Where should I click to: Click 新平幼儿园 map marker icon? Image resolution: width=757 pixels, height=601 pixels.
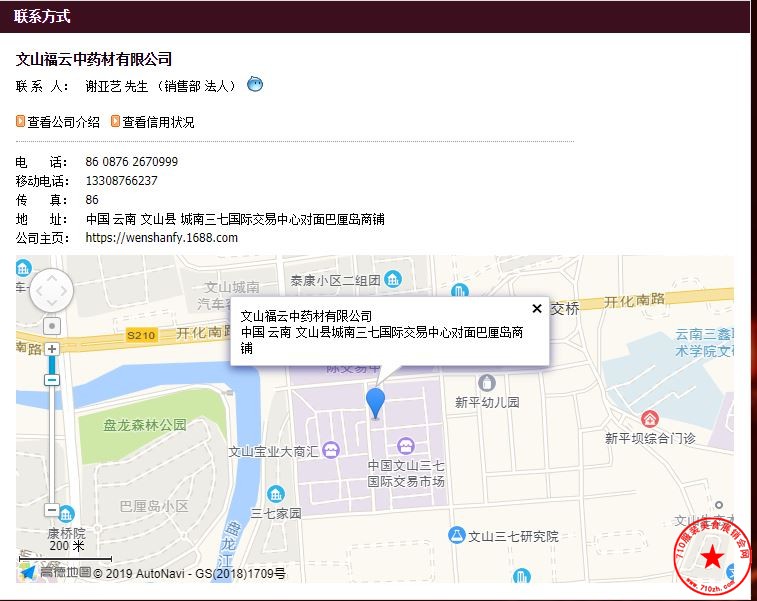pos(487,382)
